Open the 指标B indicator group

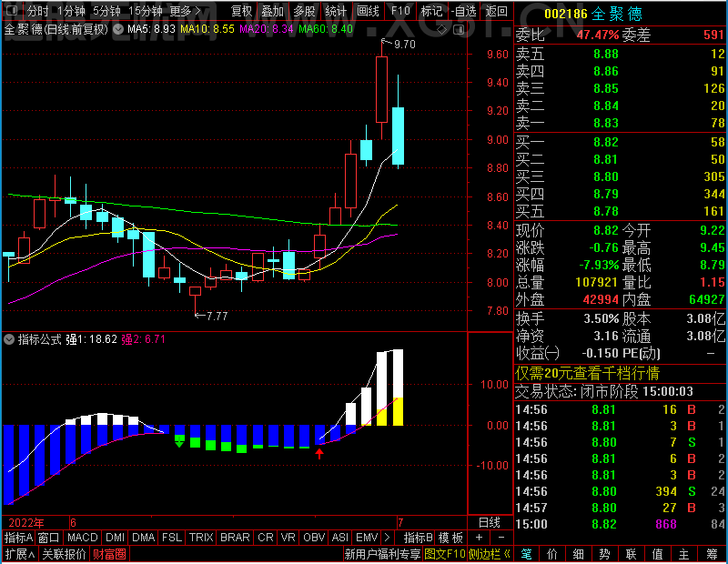419,538
